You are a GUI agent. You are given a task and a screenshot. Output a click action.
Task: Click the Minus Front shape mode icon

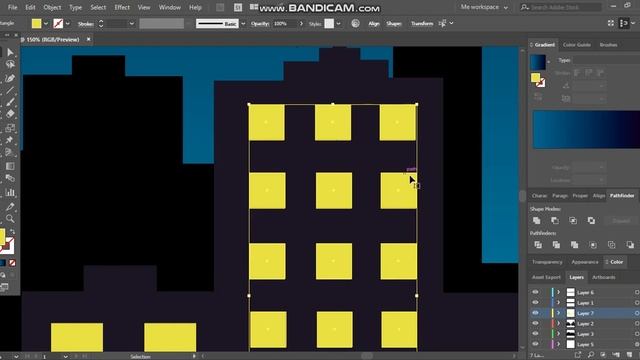tap(555, 220)
